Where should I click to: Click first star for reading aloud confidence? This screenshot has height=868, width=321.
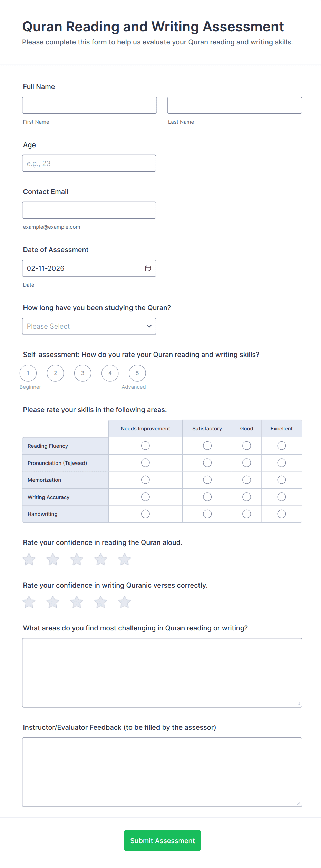29,559
